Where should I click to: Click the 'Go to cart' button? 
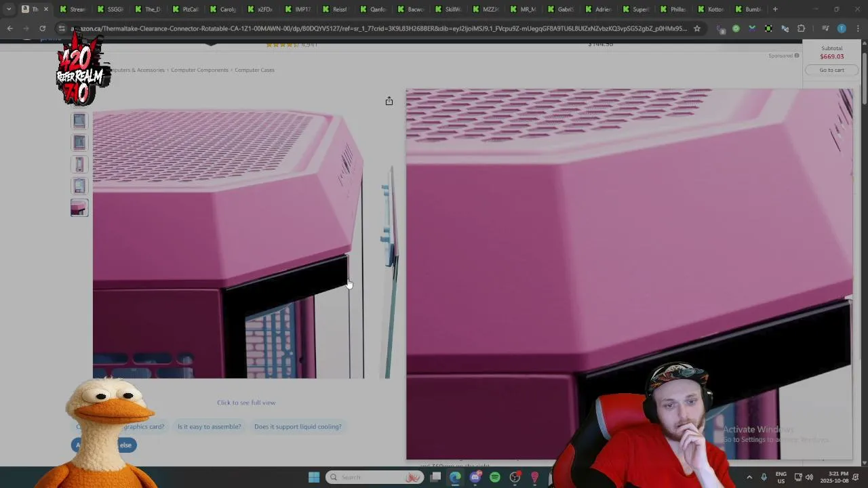coord(831,70)
